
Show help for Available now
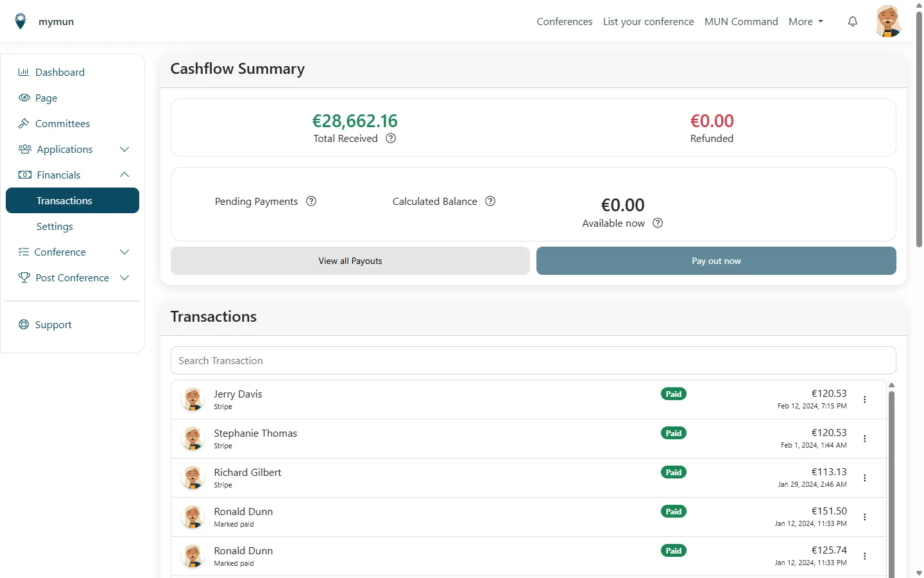click(x=658, y=223)
